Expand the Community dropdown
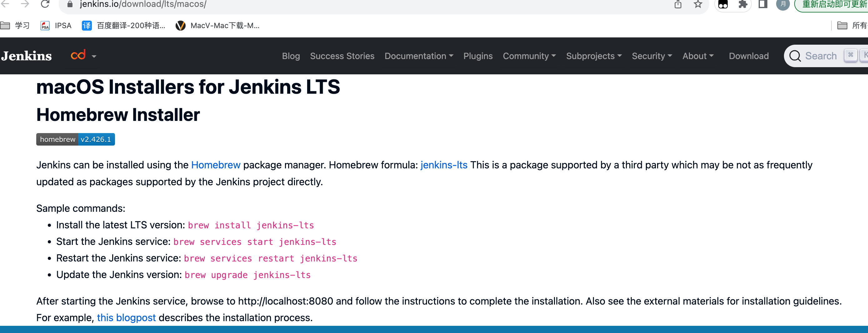The width and height of the screenshot is (868, 333). click(529, 56)
